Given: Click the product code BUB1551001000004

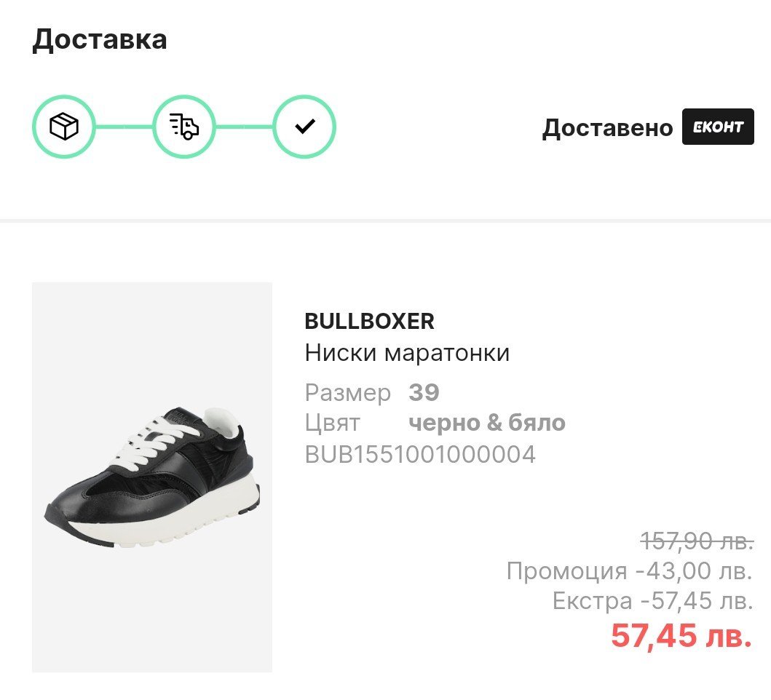Looking at the screenshot, I should [x=420, y=454].
